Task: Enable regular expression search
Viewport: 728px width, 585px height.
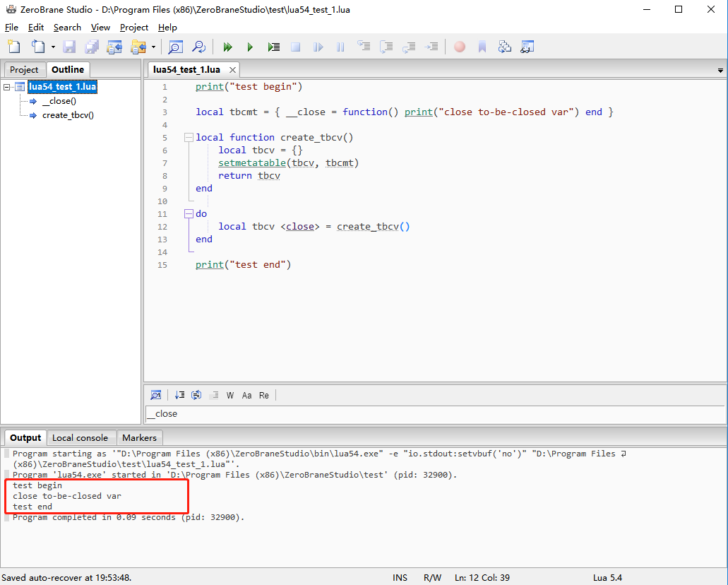Action: click(263, 395)
